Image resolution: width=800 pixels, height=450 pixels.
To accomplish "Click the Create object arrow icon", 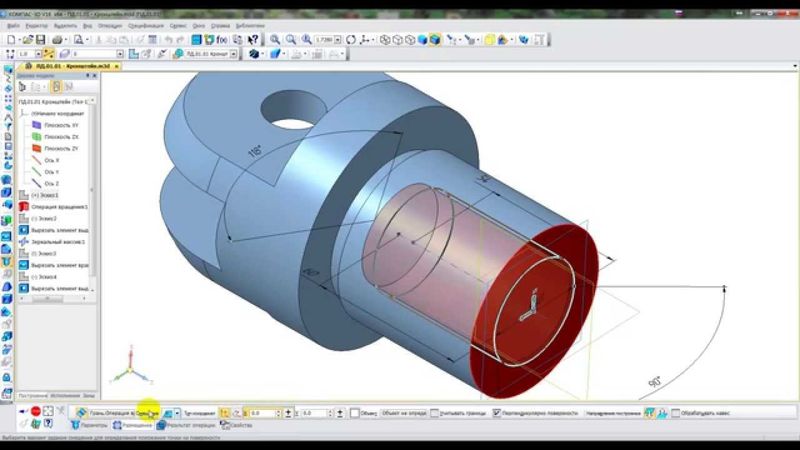I will [23, 411].
